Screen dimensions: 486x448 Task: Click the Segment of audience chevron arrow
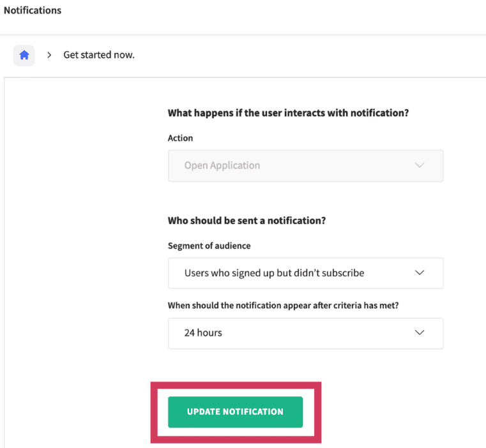(x=420, y=273)
